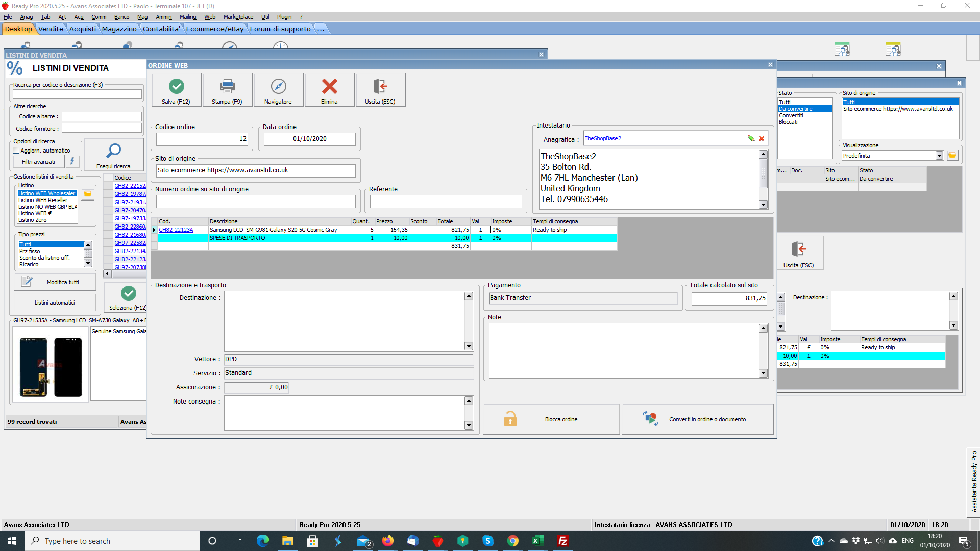Click the Stampa (F9) printer icon

[227, 86]
